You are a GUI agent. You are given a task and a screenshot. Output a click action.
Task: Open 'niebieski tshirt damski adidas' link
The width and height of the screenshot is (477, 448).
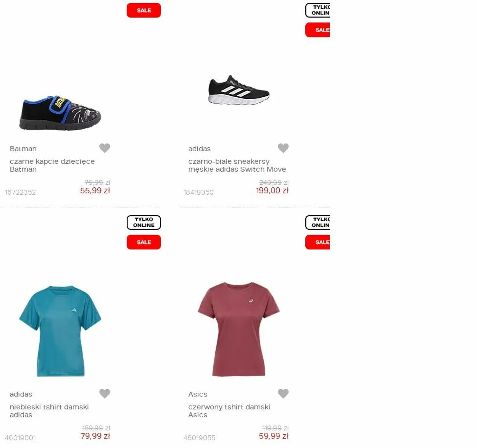tap(49, 411)
